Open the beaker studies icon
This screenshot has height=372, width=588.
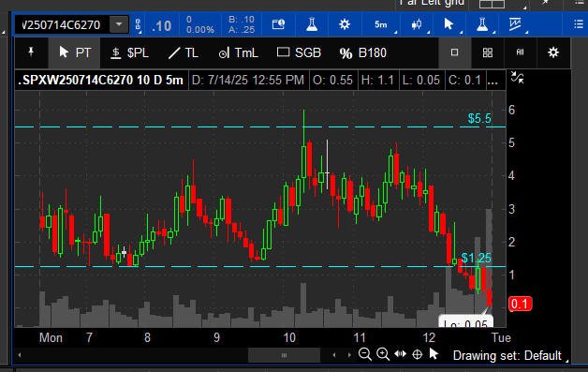[x=312, y=24]
